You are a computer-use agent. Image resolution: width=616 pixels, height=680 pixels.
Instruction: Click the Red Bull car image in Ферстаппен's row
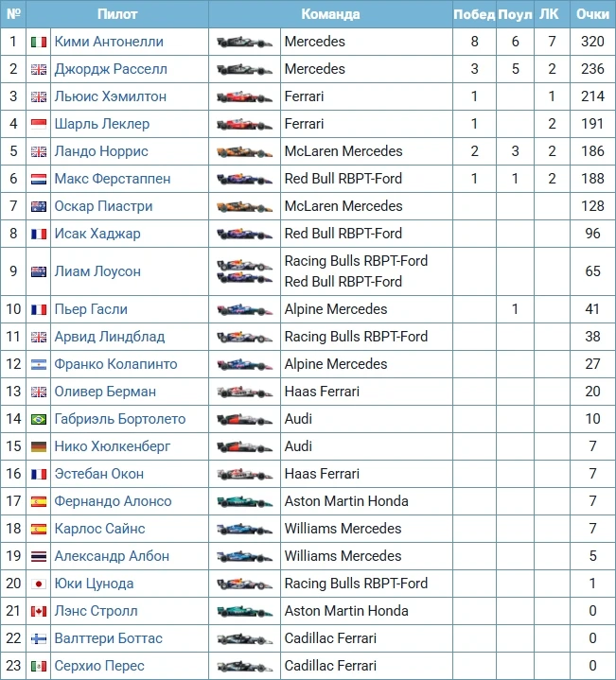coord(245,179)
